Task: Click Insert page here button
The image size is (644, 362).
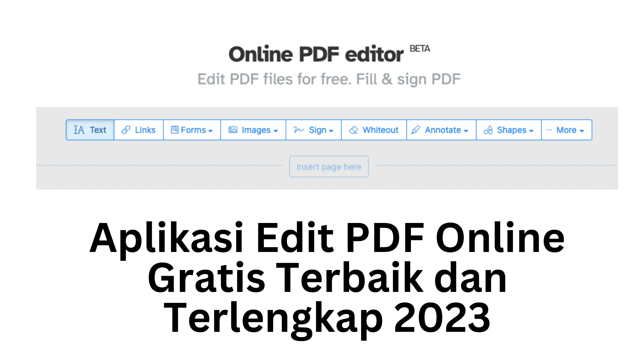Action: point(329,167)
